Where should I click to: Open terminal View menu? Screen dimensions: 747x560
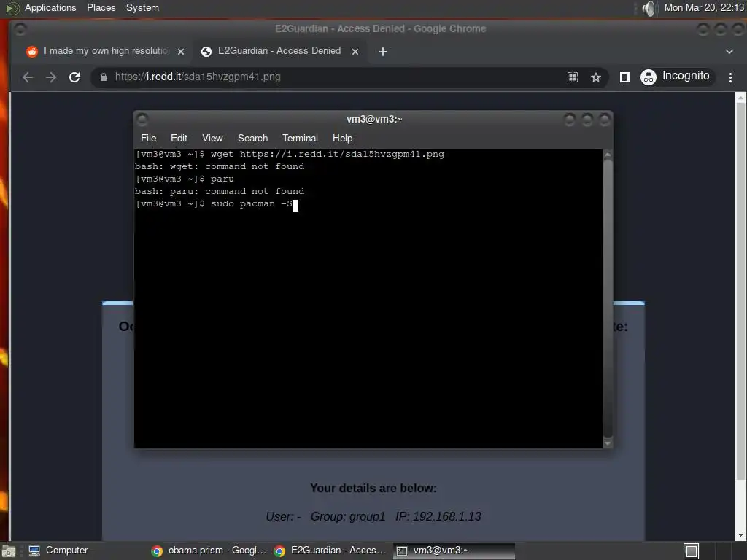[x=212, y=138]
